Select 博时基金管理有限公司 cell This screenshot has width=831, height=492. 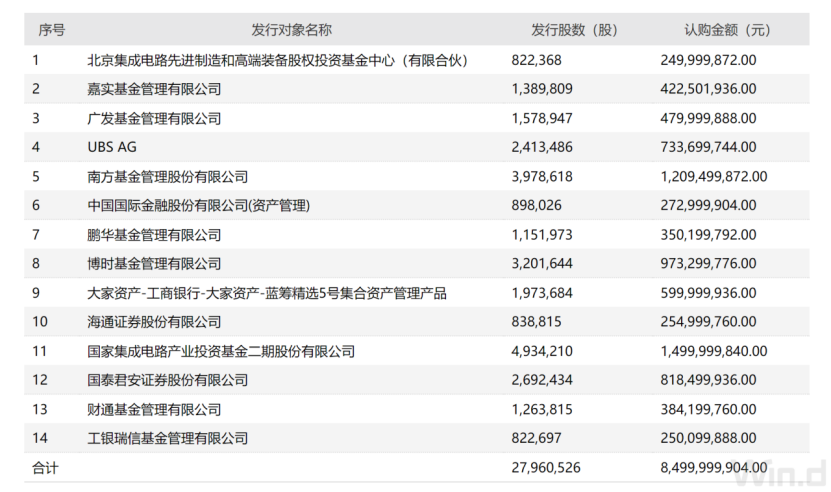coord(154,263)
